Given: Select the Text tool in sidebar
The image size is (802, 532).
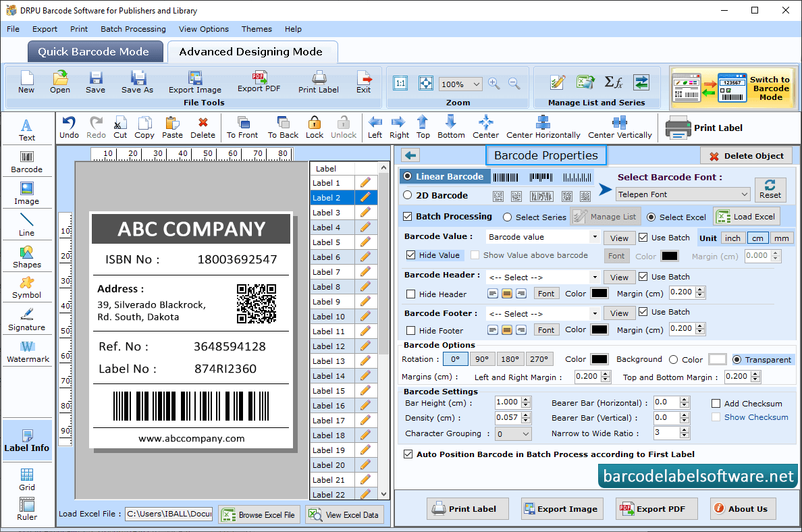Looking at the screenshot, I should pyautogui.click(x=26, y=130).
